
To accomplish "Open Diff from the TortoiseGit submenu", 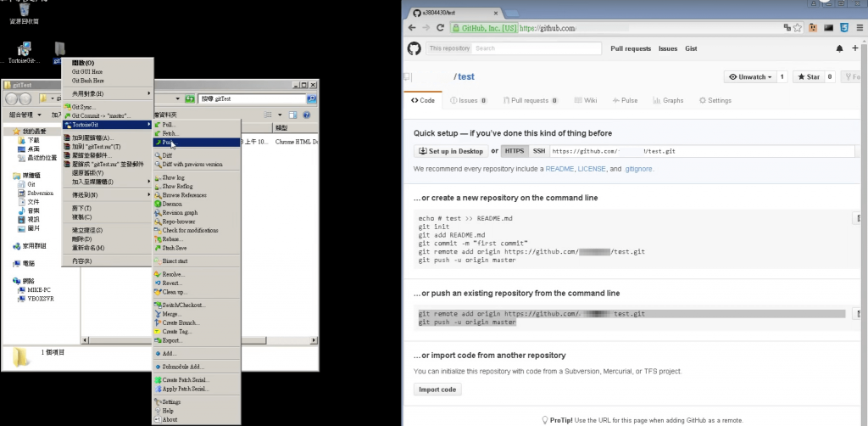I will pyautogui.click(x=197, y=155).
